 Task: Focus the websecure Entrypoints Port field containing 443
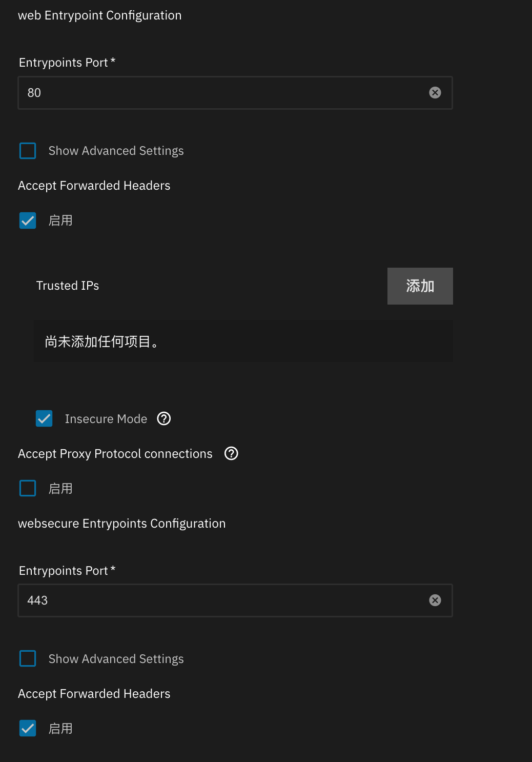click(220, 600)
